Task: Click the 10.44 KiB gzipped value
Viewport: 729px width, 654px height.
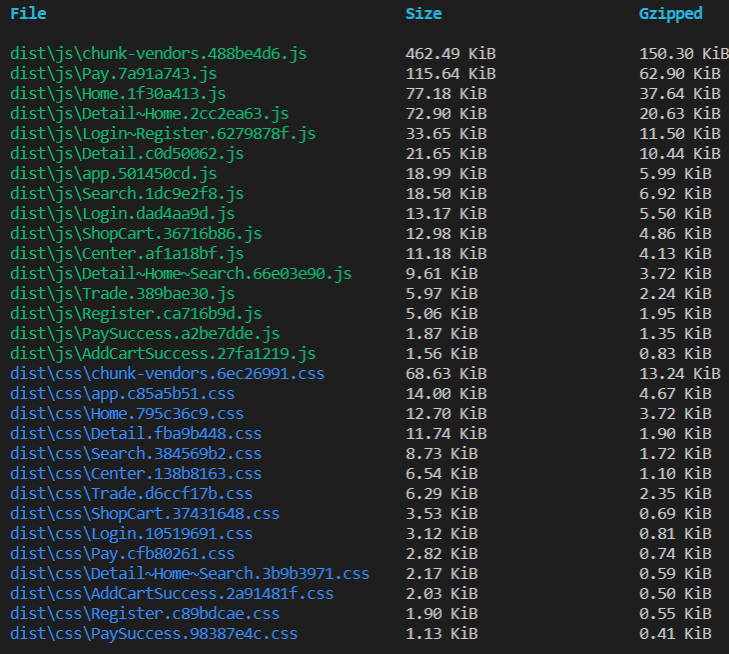Action: (680, 153)
